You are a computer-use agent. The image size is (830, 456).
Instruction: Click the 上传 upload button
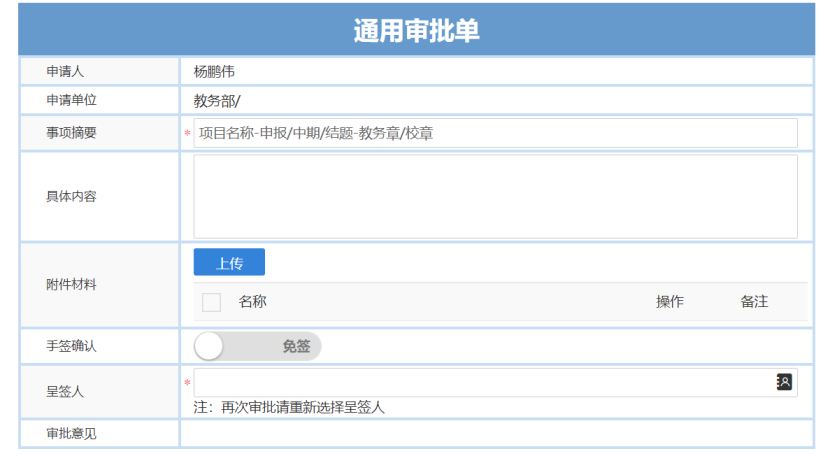click(x=229, y=263)
